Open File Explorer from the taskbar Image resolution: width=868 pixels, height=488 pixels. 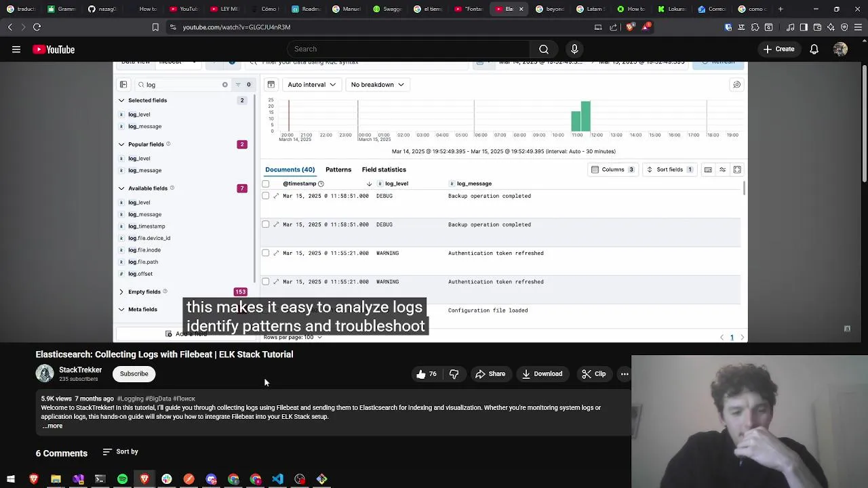click(x=56, y=479)
